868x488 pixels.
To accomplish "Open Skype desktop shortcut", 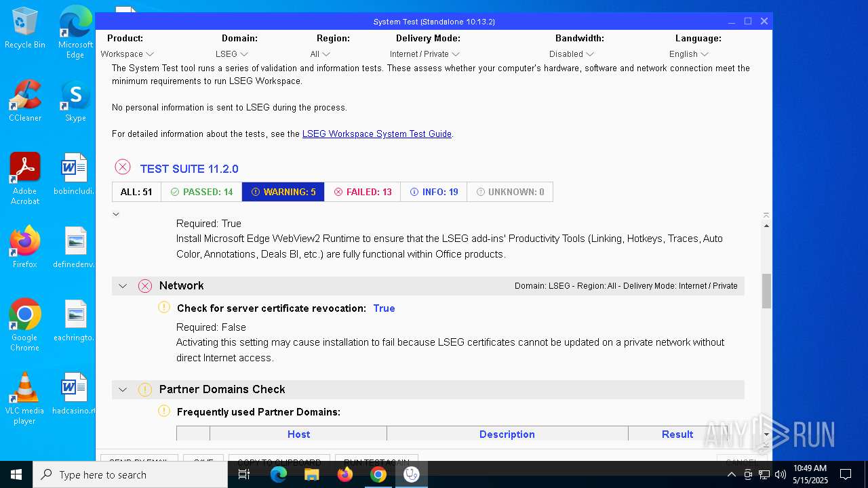I will 75,101.
